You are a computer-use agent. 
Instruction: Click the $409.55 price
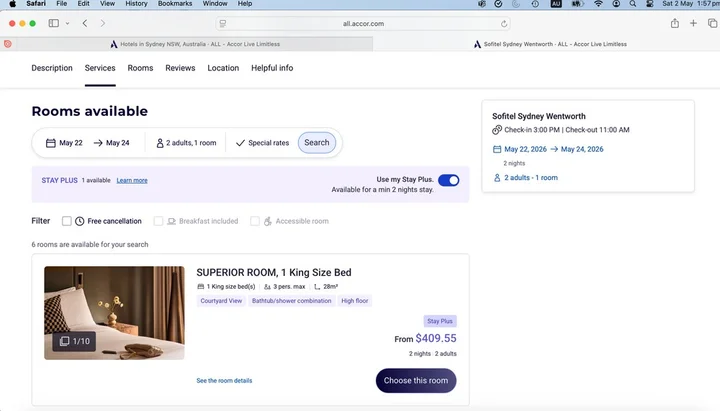click(x=436, y=338)
